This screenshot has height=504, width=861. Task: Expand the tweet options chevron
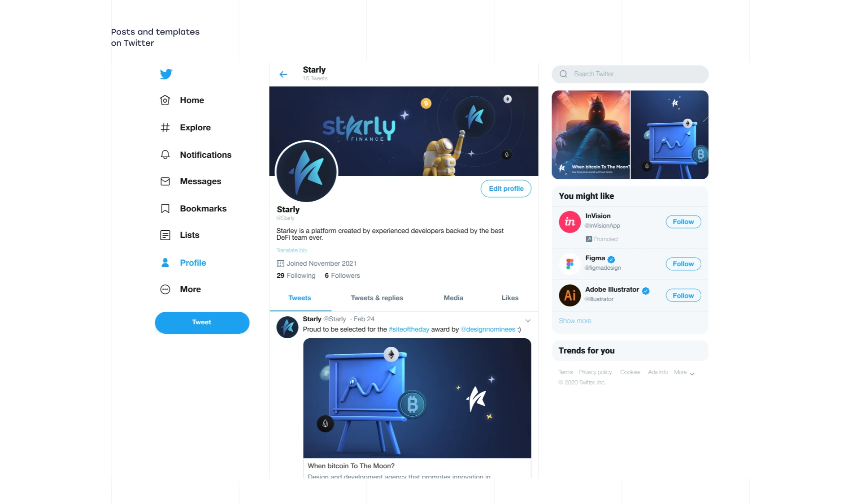point(528,320)
